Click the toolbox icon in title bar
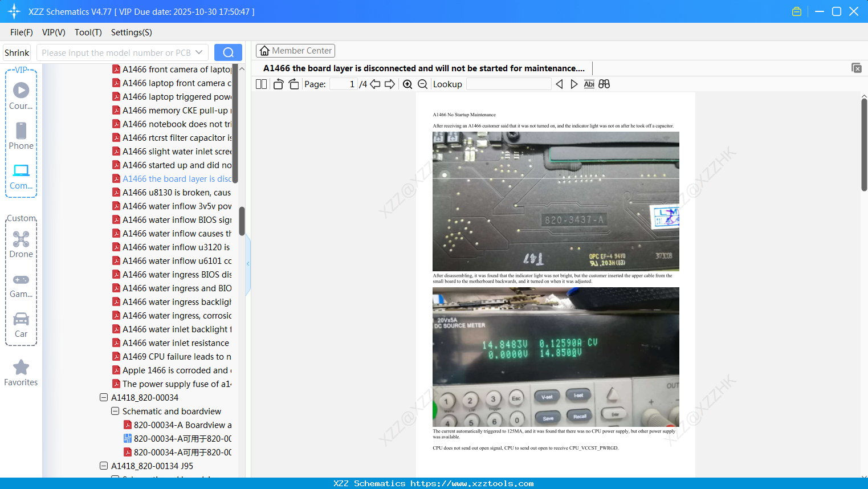The height and width of the screenshot is (489, 868). click(x=797, y=11)
